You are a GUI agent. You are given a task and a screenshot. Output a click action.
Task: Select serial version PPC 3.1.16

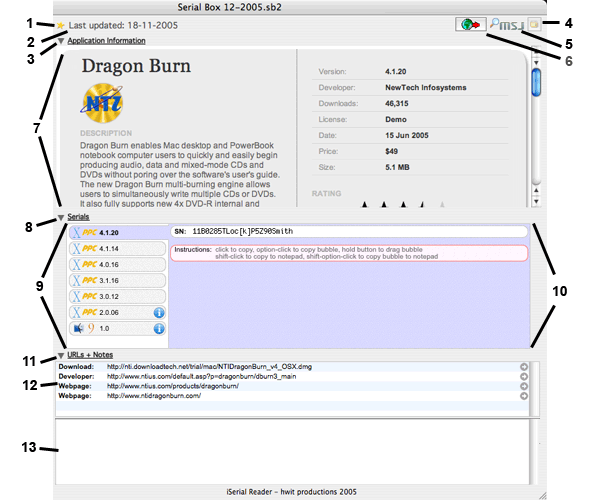click(117, 280)
